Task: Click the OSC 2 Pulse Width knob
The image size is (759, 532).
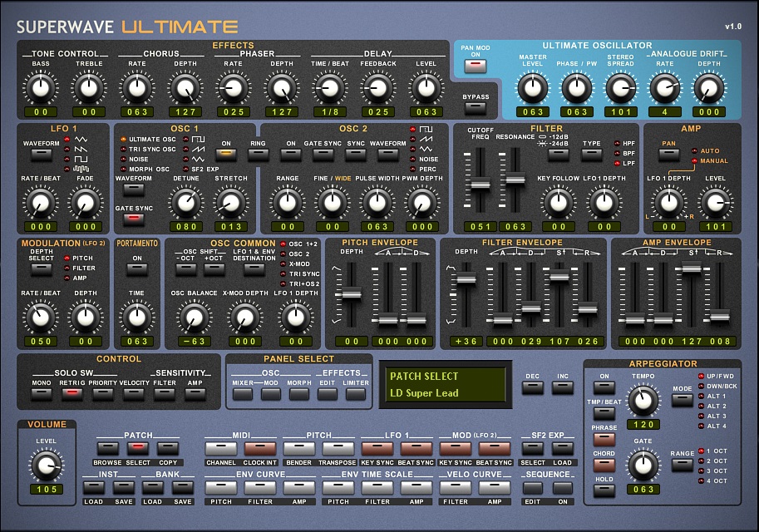Action: pos(377,203)
